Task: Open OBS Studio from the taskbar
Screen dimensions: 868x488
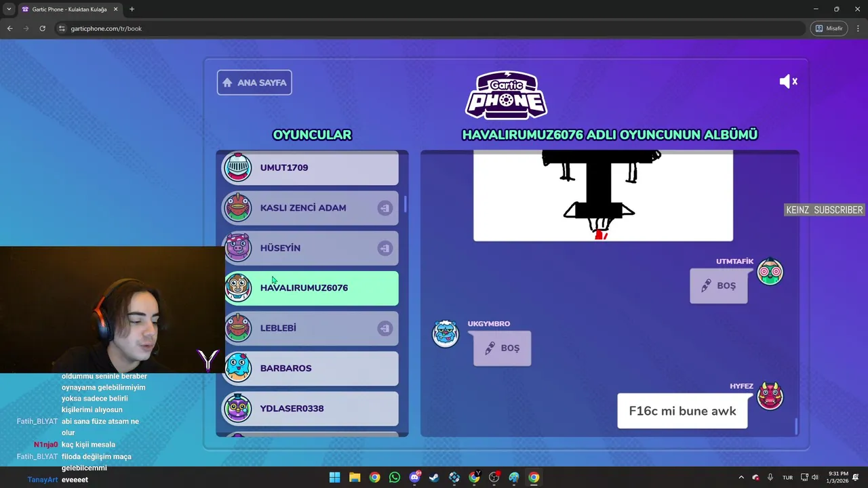Action: pyautogui.click(x=494, y=477)
